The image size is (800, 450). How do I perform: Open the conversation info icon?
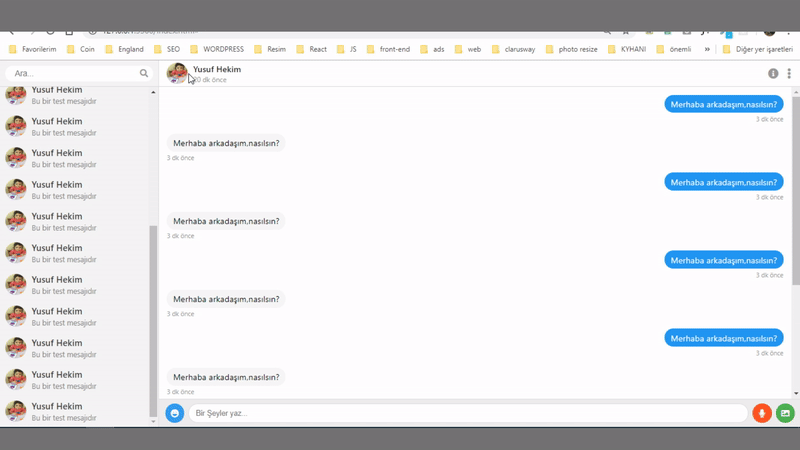pos(773,73)
